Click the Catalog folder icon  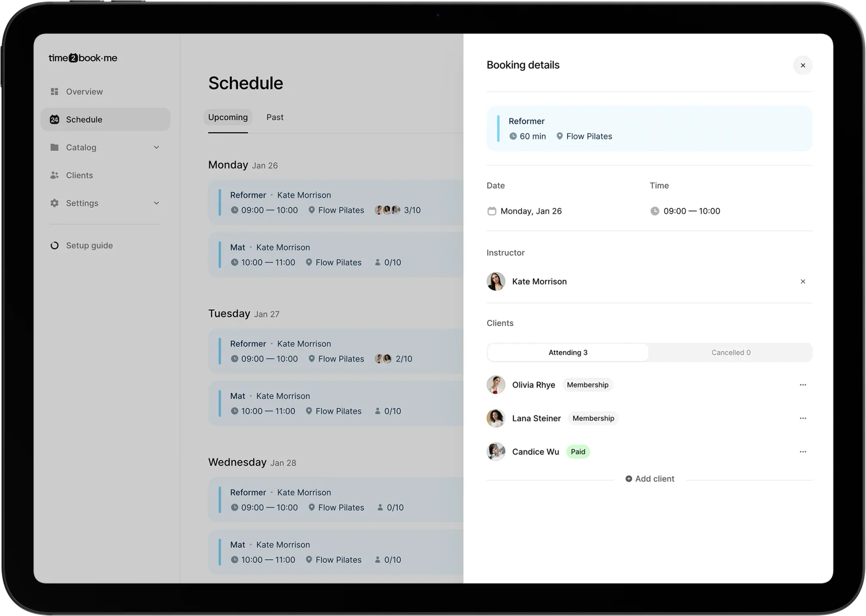(54, 147)
